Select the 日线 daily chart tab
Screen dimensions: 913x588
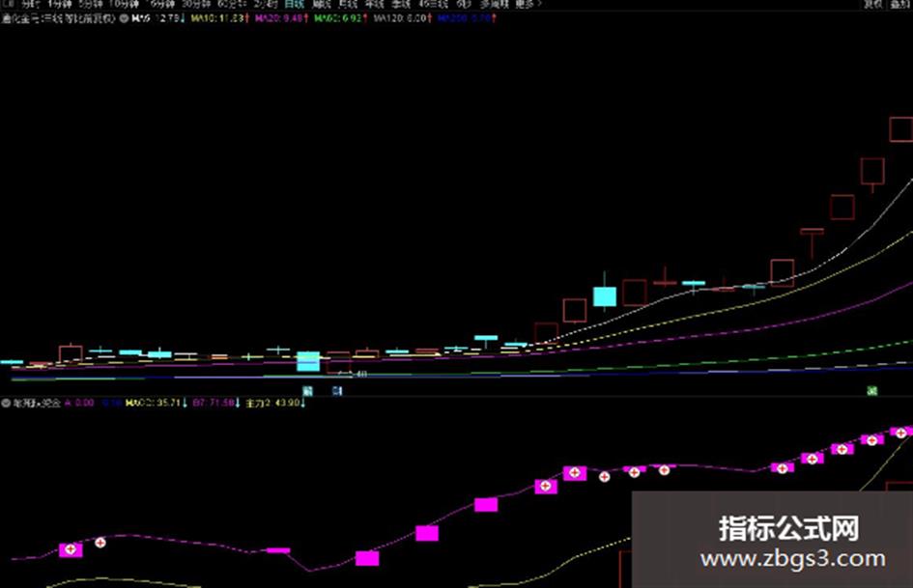294,4
